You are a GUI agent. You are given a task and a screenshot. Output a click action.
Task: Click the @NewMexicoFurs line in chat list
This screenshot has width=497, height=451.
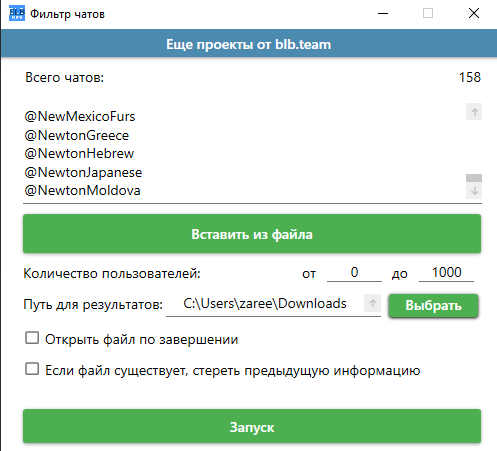[x=80, y=116]
